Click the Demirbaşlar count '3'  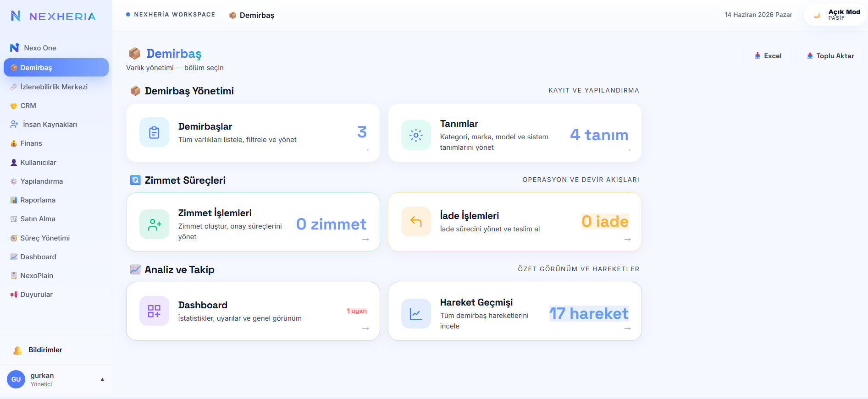362,132
